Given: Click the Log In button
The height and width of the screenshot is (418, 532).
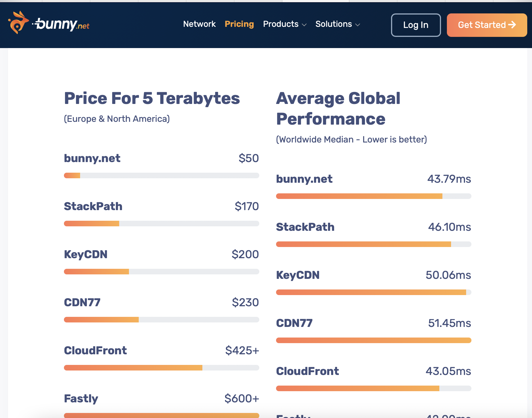Looking at the screenshot, I should click(x=416, y=25).
